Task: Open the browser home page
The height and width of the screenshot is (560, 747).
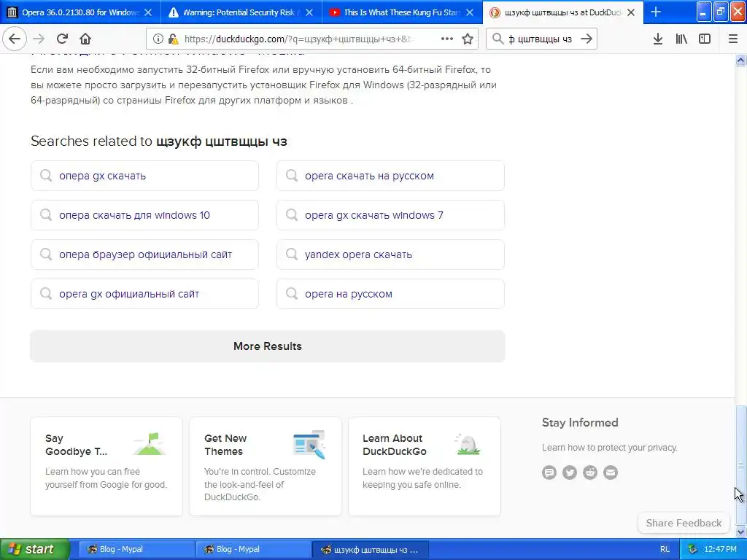Action: 85,39
